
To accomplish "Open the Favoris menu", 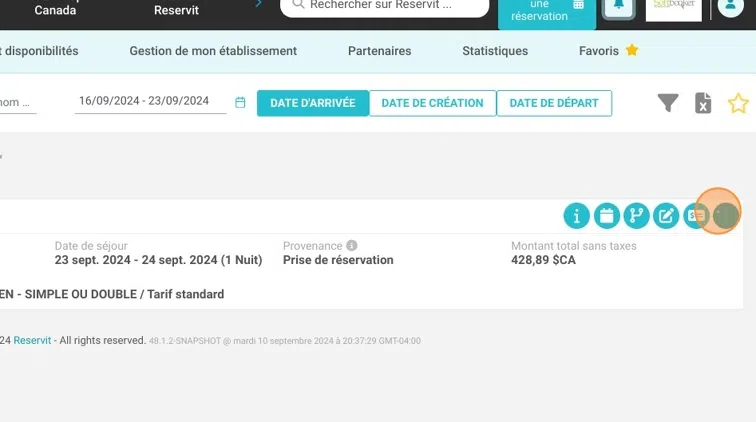I will pos(608,51).
